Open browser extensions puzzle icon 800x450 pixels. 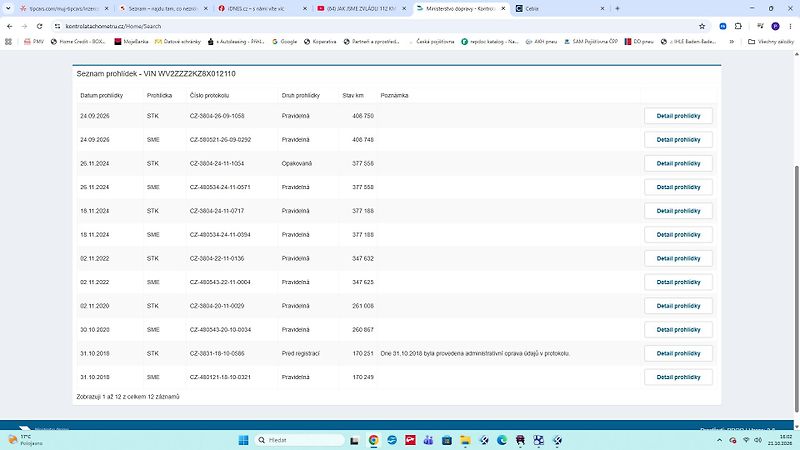click(x=738, y=26)
